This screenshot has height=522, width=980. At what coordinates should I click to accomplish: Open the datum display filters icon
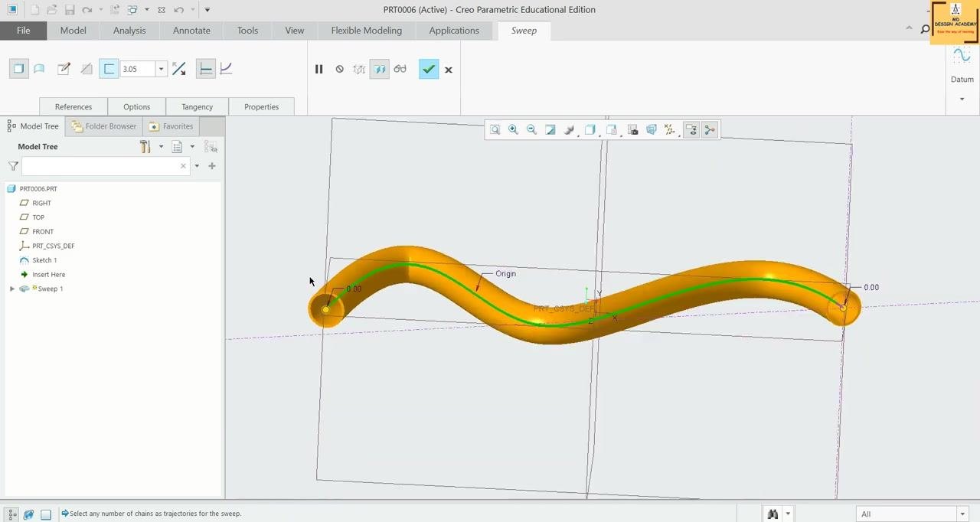tap(670, 130)
